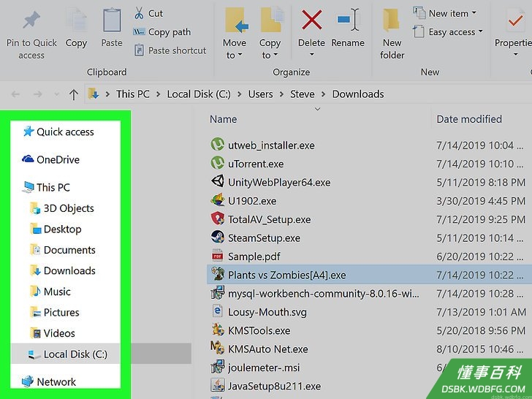Click the red Delete icon
This screenshot has height=399, width=532.
point(311,20)
